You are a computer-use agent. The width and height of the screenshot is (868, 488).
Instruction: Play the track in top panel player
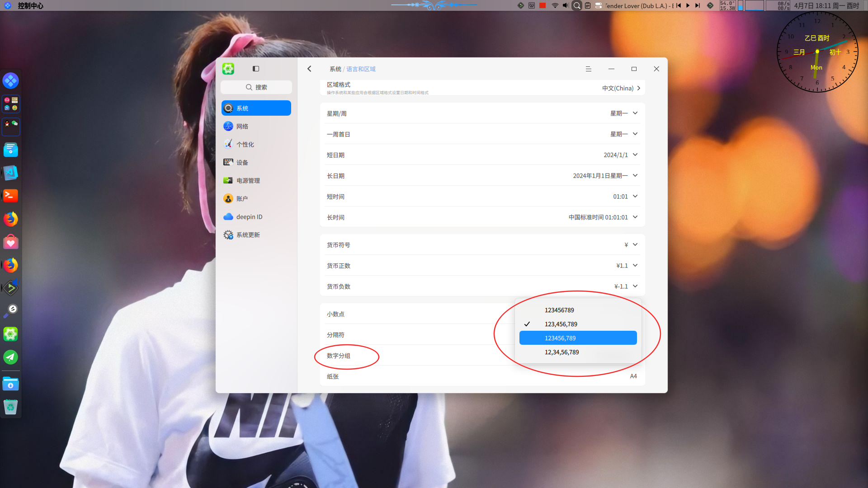point(688,5)
